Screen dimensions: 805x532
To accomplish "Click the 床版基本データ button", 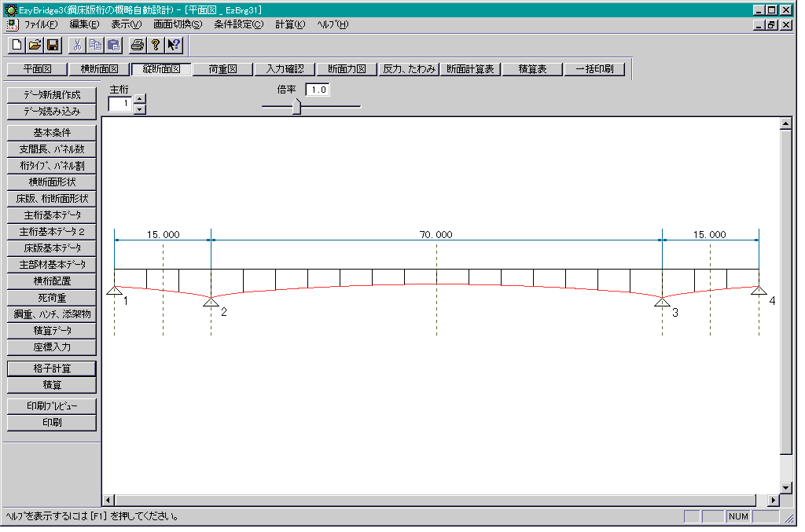I will [52, 248].
